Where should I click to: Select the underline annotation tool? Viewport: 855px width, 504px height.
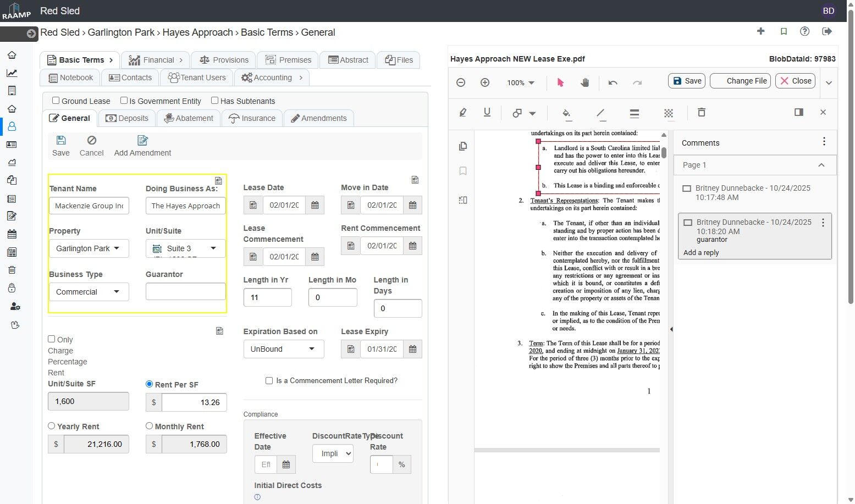coord(487,113)
